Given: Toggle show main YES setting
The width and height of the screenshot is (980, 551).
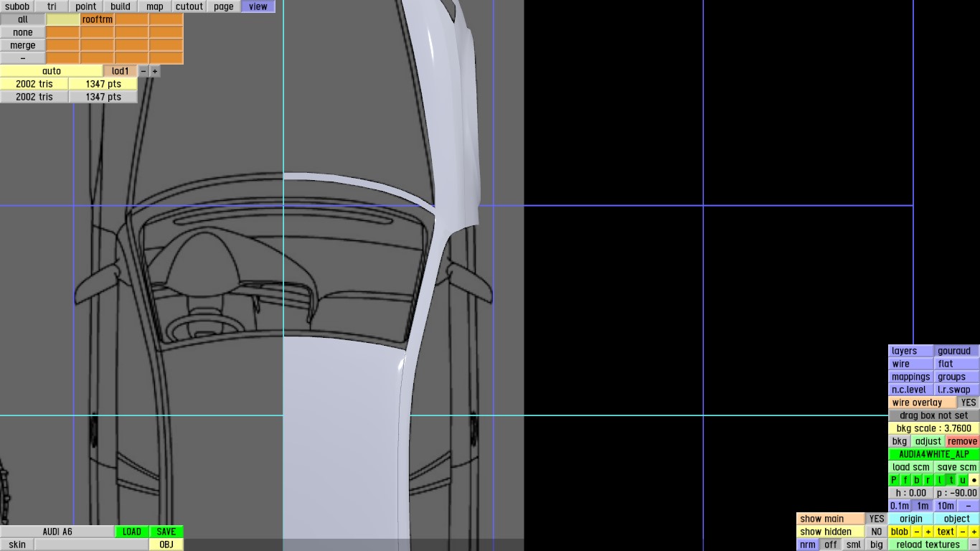Looking at the screenshot, I should 877,519.
